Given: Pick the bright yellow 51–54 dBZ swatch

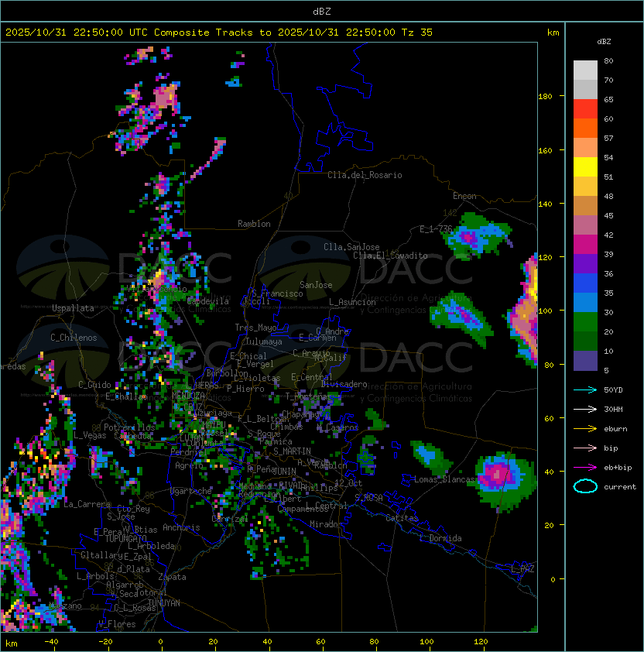Looking at the screenshot, I should point(585,166).
